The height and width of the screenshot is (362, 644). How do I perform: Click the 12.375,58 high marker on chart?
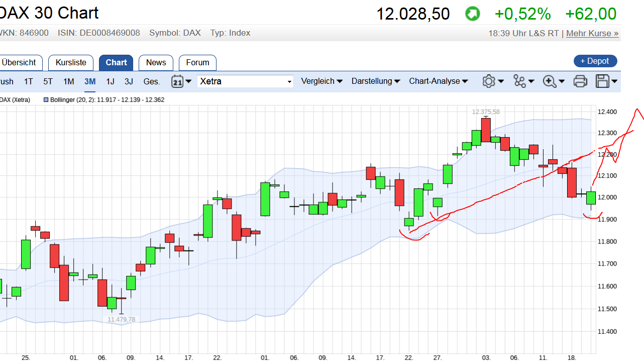(486, 111)
